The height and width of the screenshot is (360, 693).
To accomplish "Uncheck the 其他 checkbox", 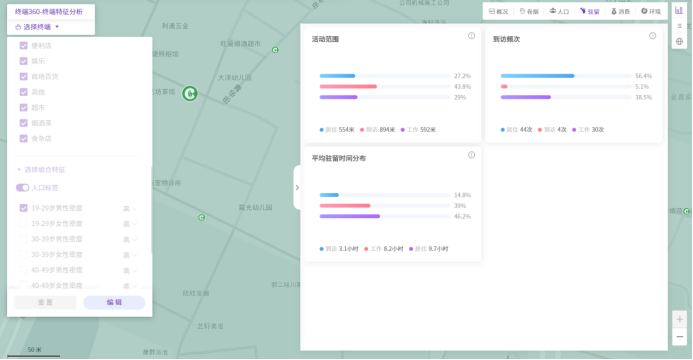I will 23,92.
